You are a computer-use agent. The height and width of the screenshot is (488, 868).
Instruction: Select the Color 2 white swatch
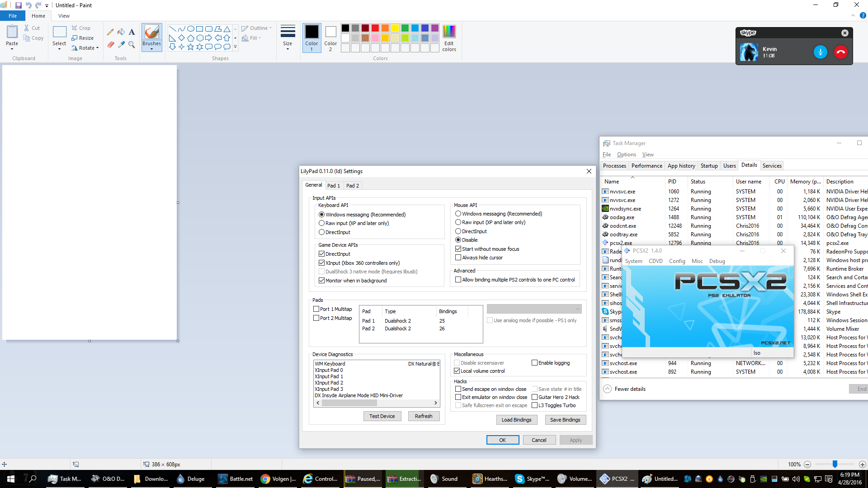tap(330, 32)
